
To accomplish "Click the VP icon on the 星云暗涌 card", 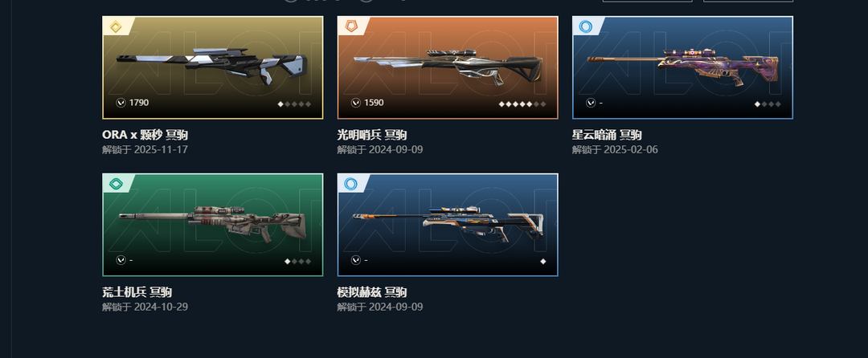I will point(591,103).
